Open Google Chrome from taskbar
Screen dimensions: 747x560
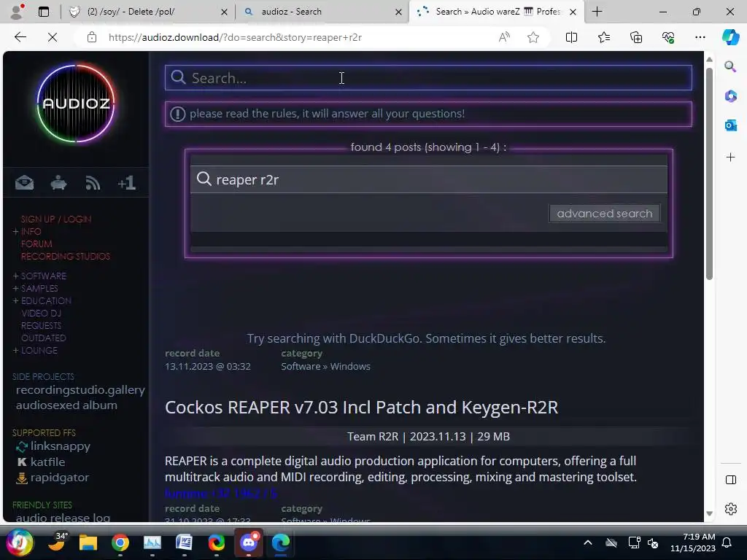pyautogui.click(x=120, y=542)
